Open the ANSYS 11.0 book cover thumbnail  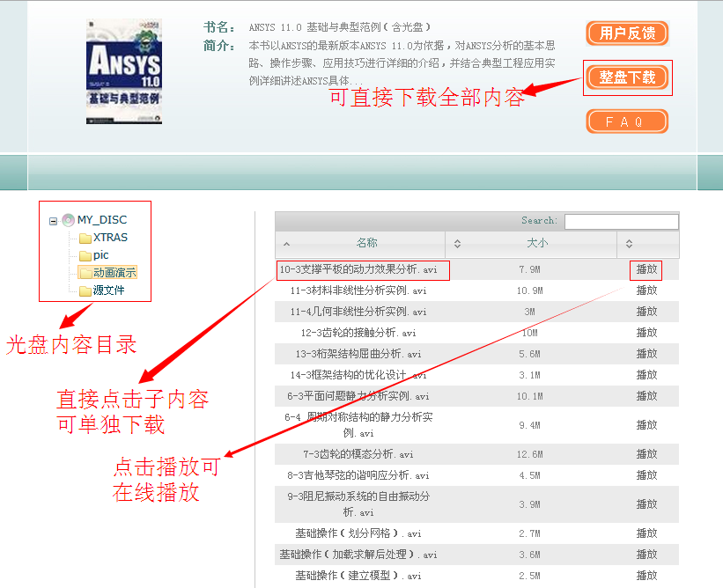coord(124,71)
